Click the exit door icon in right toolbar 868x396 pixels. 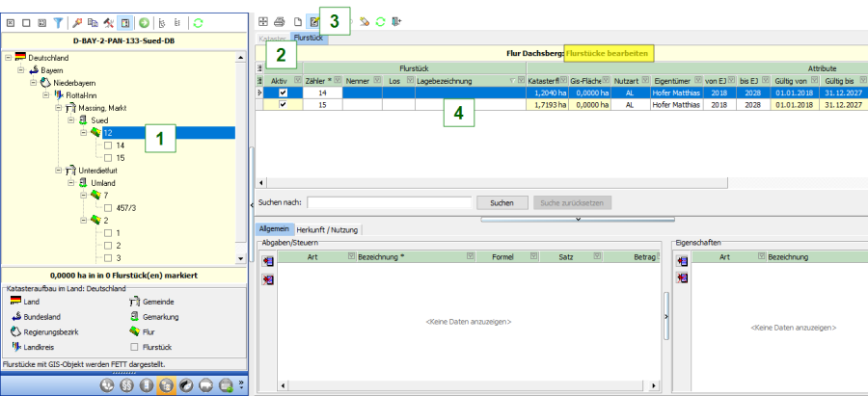[396, 21]
